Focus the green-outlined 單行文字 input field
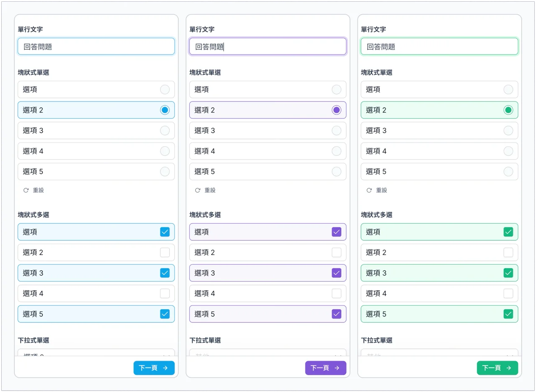 click(x=439, y=46)
